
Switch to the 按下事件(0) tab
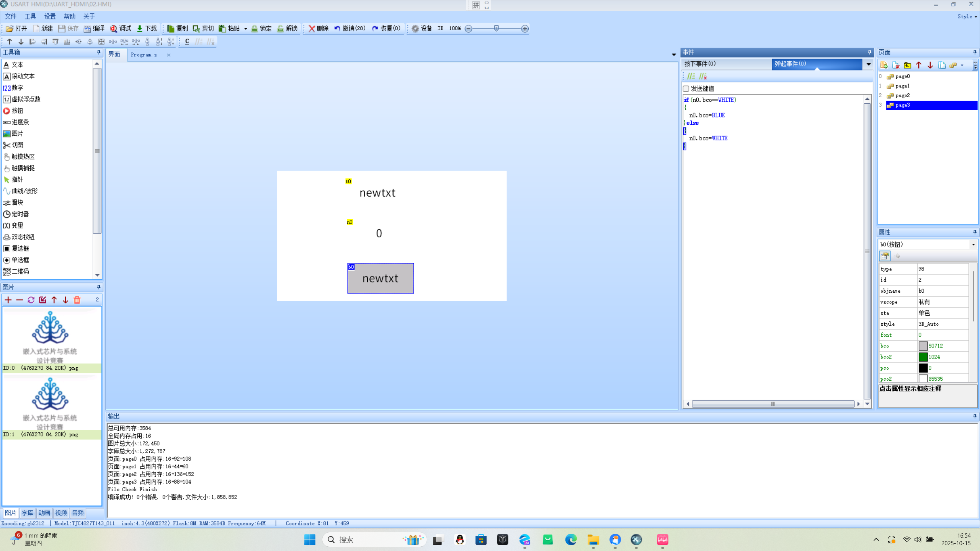point(700,64)
